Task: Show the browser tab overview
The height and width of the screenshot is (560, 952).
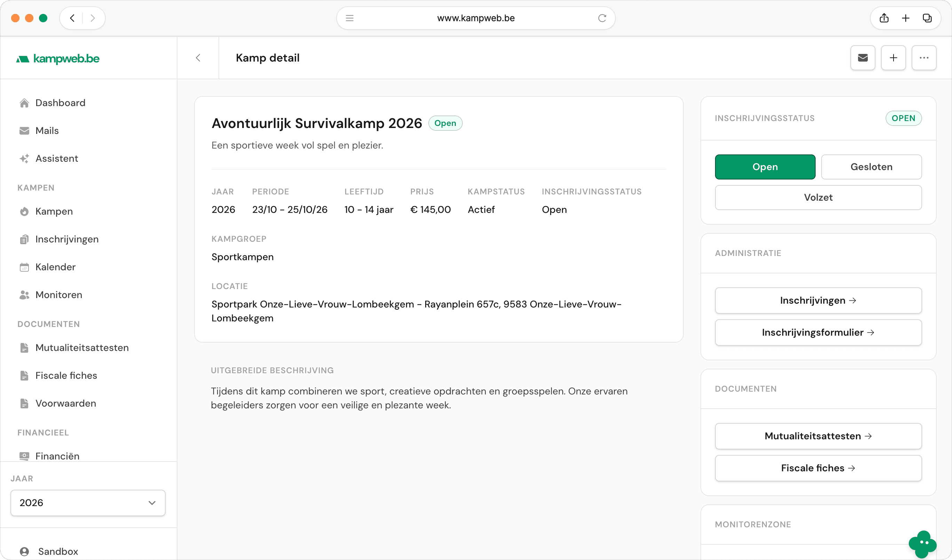Action: (x=927, y=18)
